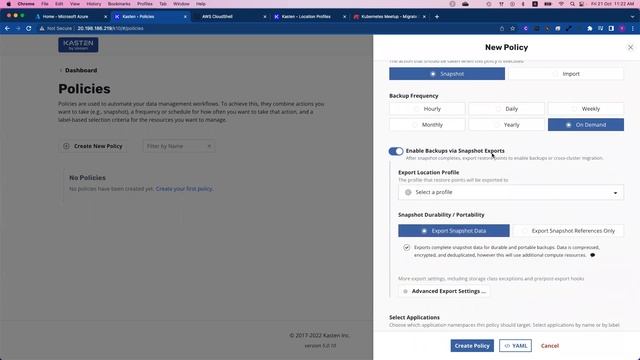Reload the page with the refresh icon
The height and width of the screenshot is (360, 640).
click(x=29, y=29)
